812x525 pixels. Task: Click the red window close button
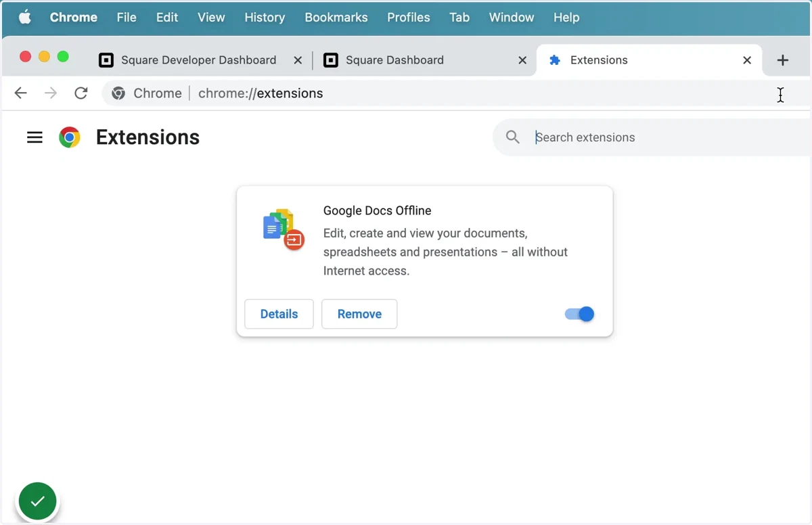pos(25,57)
